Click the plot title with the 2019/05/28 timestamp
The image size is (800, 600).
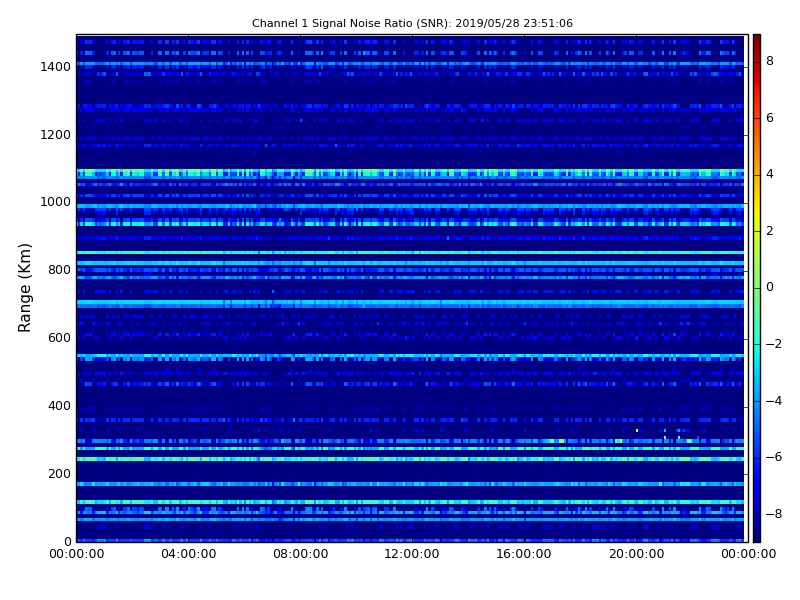click(x=412, y=23)
